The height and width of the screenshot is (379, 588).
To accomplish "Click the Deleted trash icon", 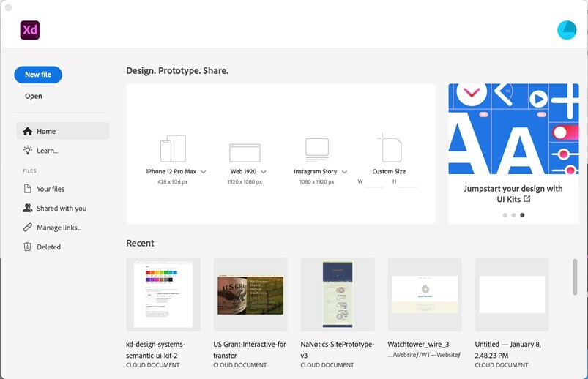I will [x=28, y=247].
